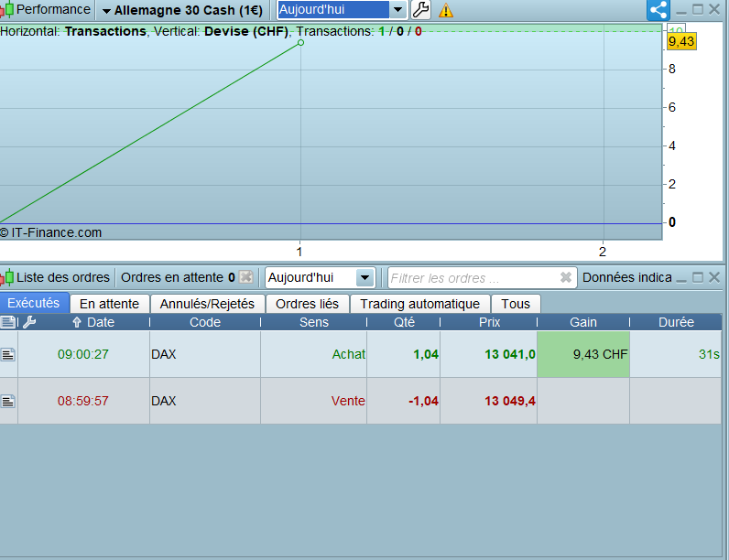Click the yellow warning triangle icon
The width and height of the screenshot is (729, 560).
446,10
